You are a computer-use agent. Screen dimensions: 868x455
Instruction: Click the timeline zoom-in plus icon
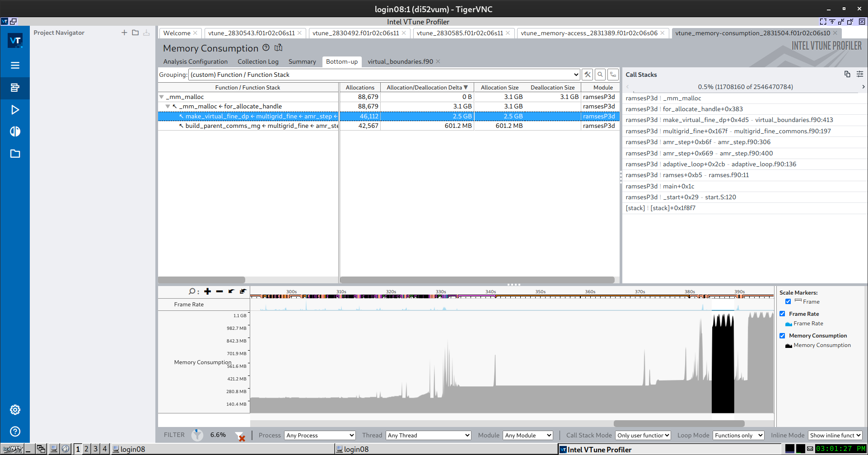coord(207,291)
